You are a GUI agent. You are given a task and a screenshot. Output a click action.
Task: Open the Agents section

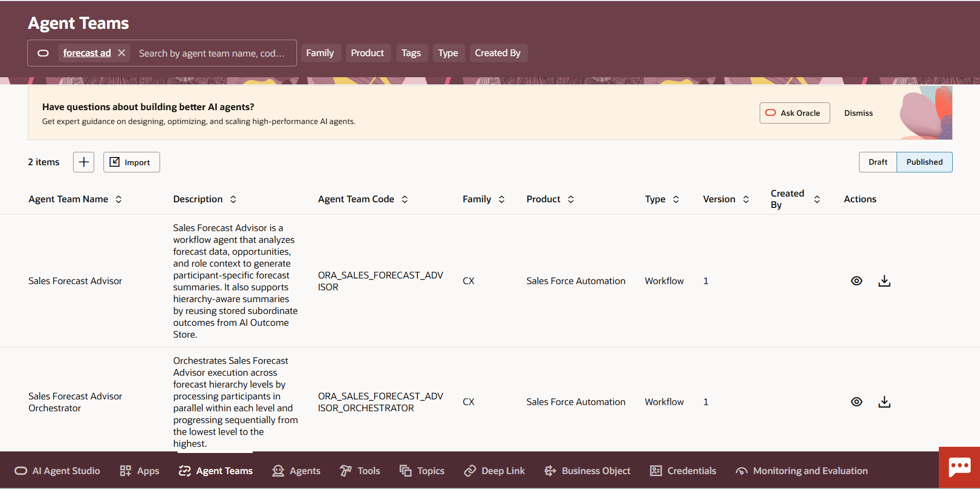[x=296, y=471]
